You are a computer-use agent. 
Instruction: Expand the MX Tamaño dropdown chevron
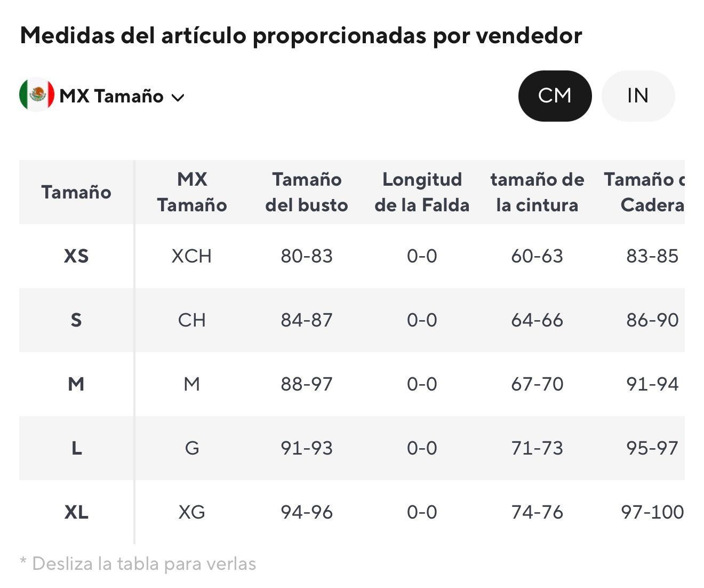click(178, 97)
